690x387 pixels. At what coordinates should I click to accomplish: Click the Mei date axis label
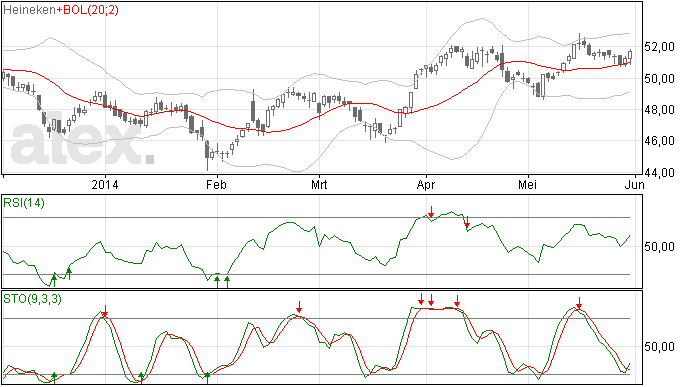coord(527,184)
